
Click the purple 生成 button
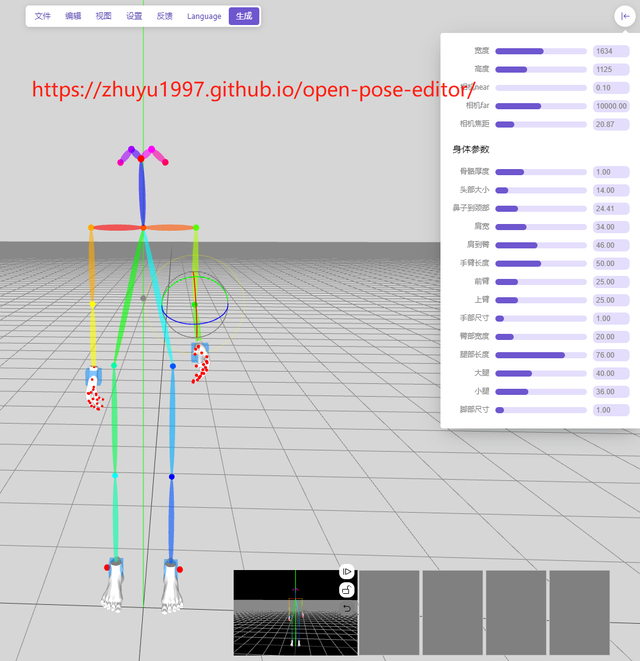point(244,16)
